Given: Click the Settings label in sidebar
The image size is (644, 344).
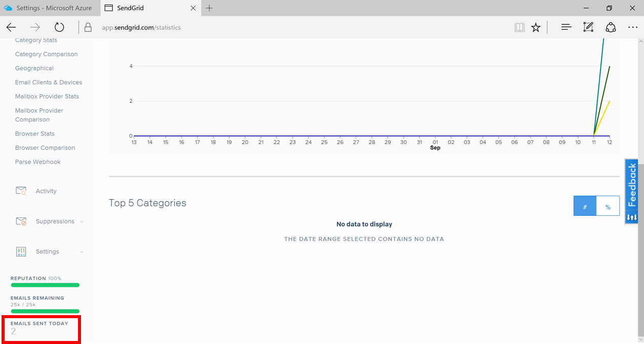Looking at the screenshot, I should coord(48,252).
